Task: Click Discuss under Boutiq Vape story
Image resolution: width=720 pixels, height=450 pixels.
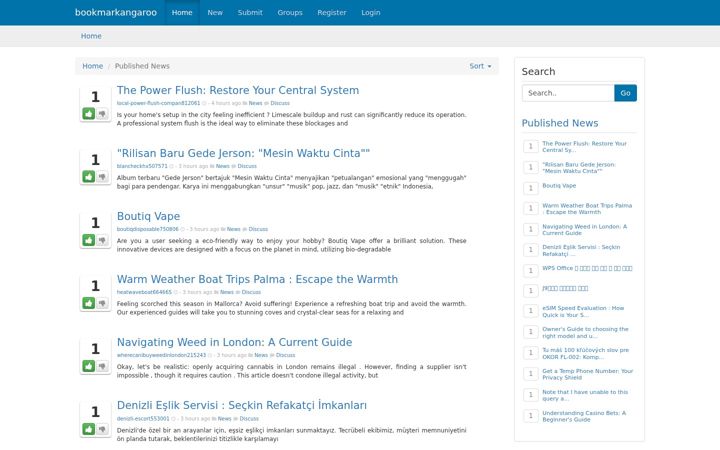Action: (x=258, y=229)
